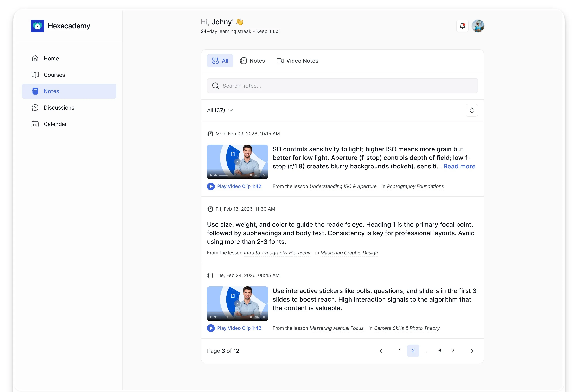Click note icon beside Feb 24 date
This screenshot has width=578, height=392.
[210, 275]
